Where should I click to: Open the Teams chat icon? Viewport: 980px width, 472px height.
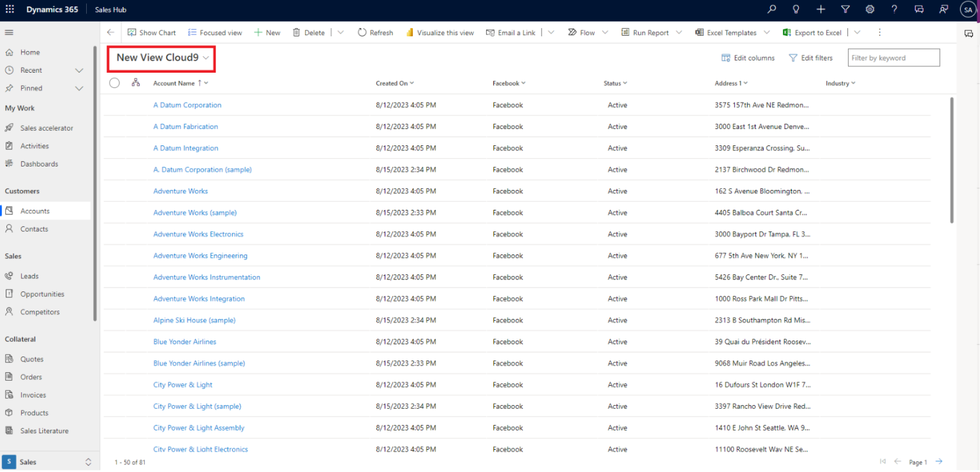coord(919,9)
